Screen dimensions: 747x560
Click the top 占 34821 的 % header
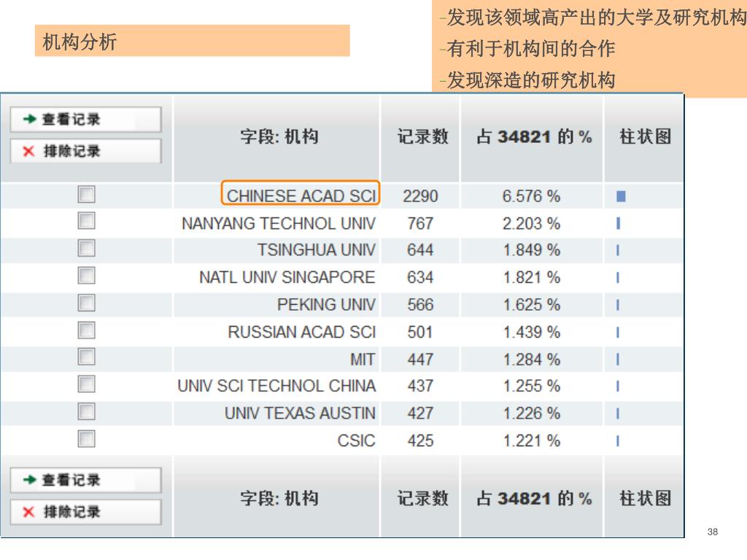(534, 137)
